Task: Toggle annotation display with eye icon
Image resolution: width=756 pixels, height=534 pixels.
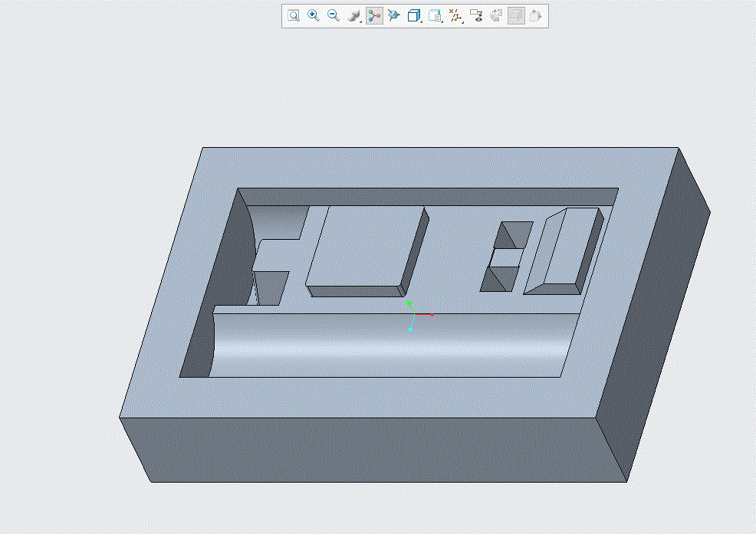Action: click(x=476, y=15)
